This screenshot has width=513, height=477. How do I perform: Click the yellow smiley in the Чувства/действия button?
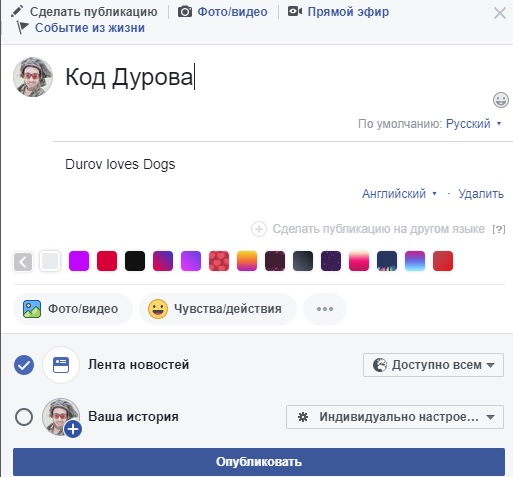158,309
